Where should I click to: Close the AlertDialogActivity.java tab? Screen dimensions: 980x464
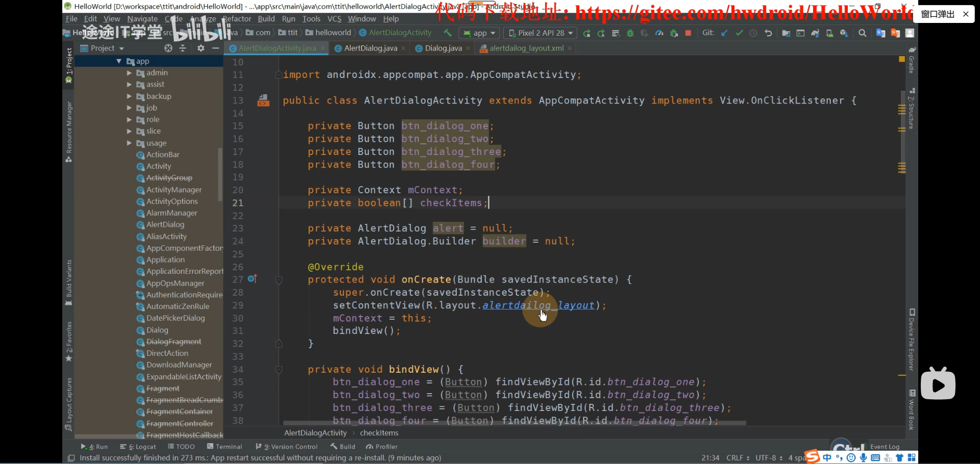click(323, 48)
